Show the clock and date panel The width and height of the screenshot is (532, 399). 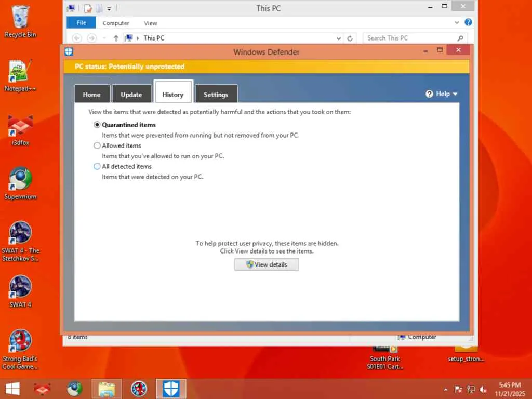[510, 389]
